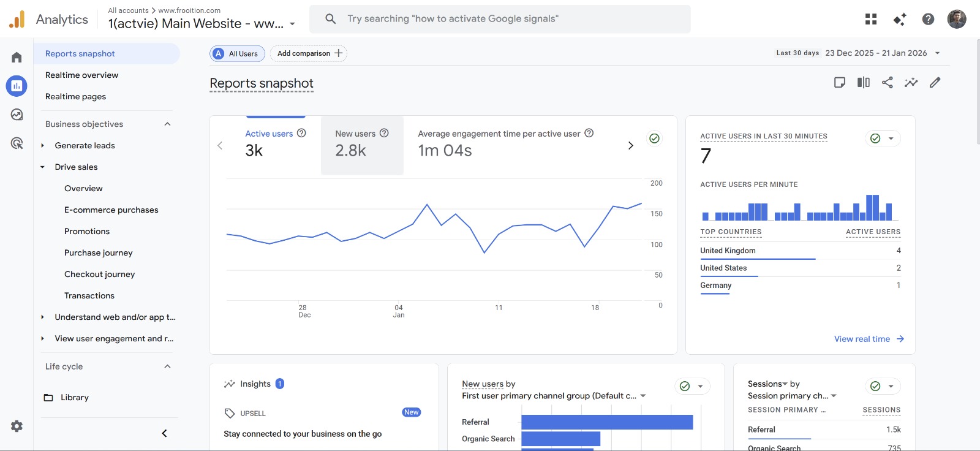Screen dimensions: 980x451
Task: Open the Explore icon in left rail
Action: (17, 115)
